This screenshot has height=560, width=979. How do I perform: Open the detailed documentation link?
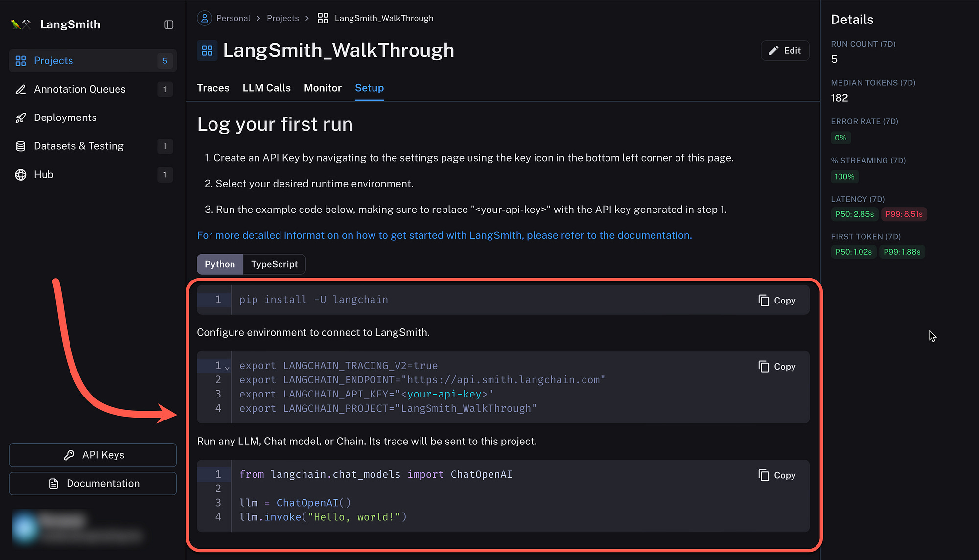pyautogui.click(x=444, y=235)
